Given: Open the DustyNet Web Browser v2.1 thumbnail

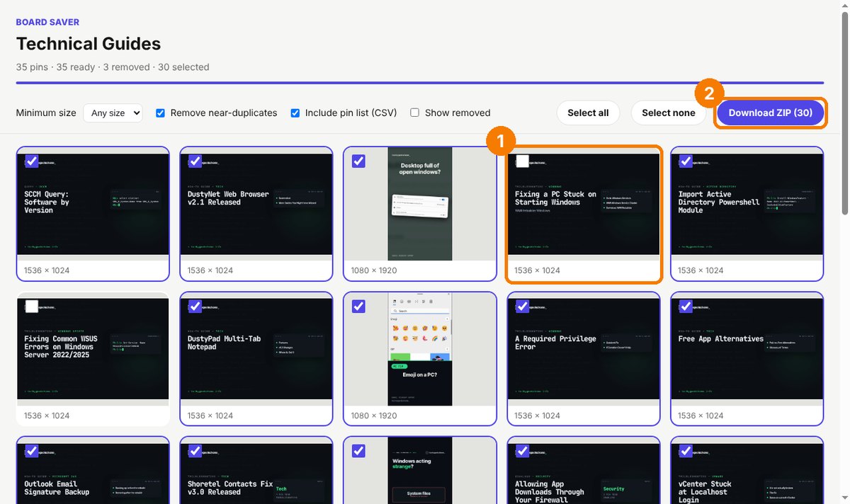Looking at the screenshot, I should (x=256, y=204).
